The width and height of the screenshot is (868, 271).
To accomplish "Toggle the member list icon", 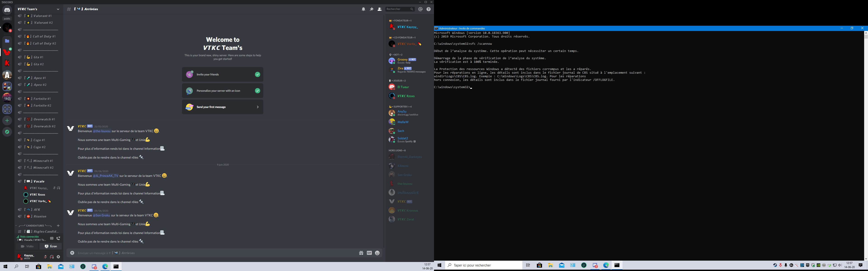I will pos(380,9).
